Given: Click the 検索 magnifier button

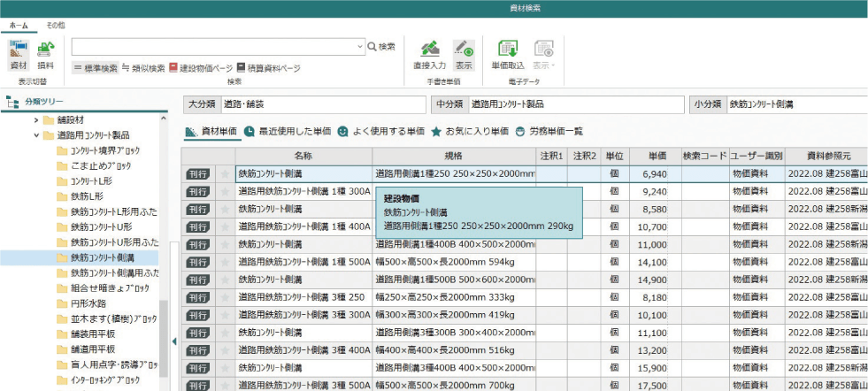Looking at the screenshot, I should (382, 47).
